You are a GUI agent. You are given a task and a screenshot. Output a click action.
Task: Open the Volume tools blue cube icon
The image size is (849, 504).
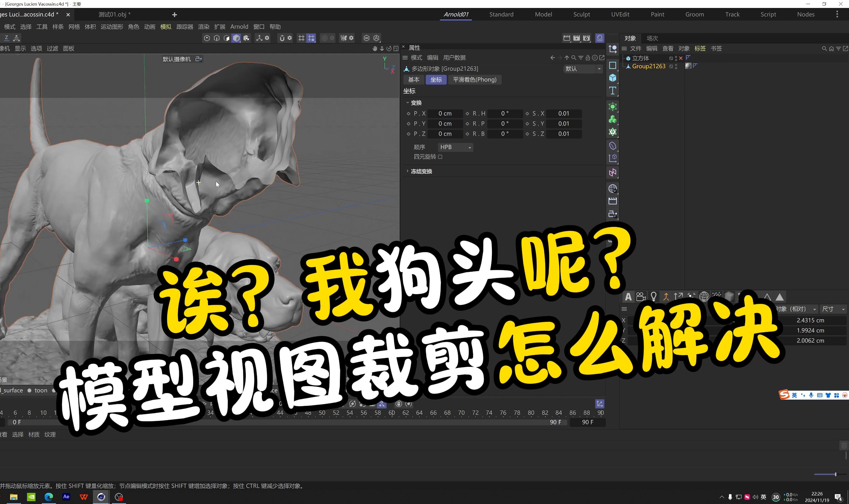click(x=613, y=78)
